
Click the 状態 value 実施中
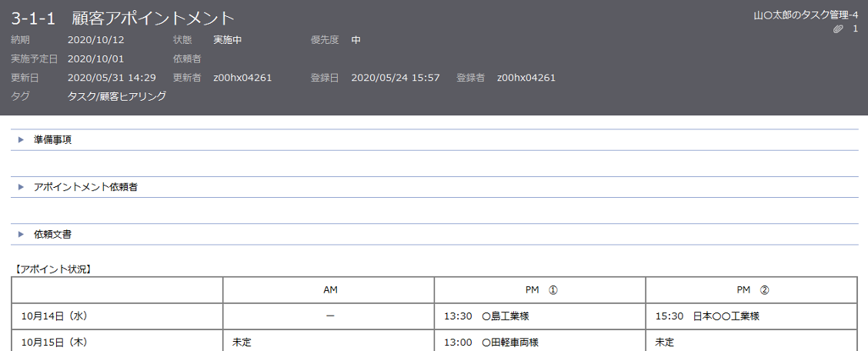[228, 39]
